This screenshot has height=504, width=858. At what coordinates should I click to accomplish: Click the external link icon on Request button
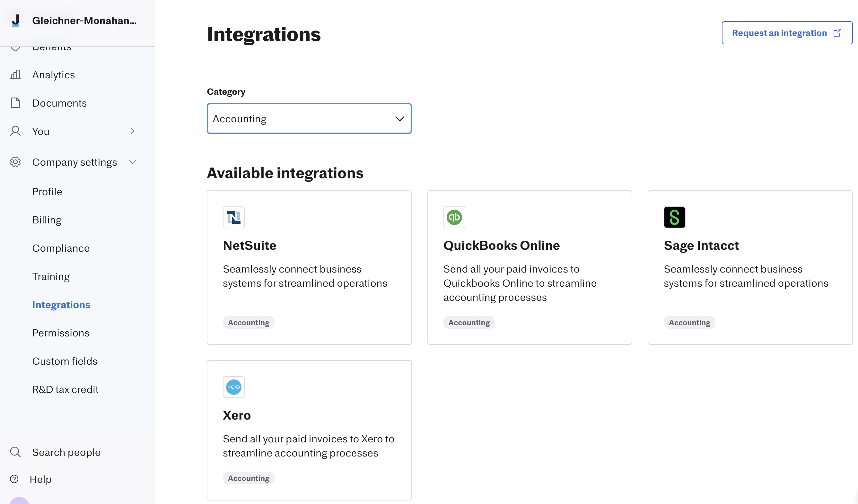[x=837, y=33]
